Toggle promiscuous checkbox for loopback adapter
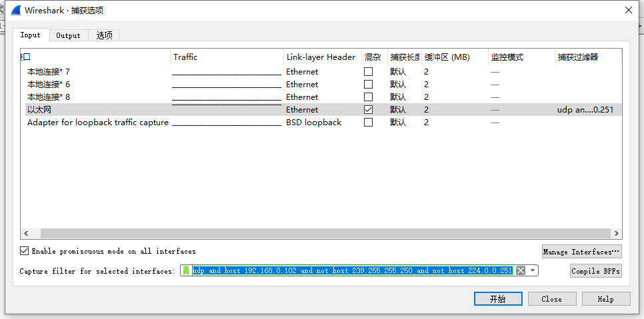 [369, 123]
